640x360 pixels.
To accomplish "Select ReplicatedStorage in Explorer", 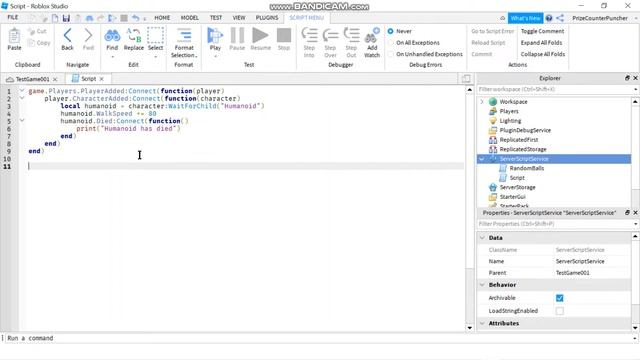I will 523,149.
